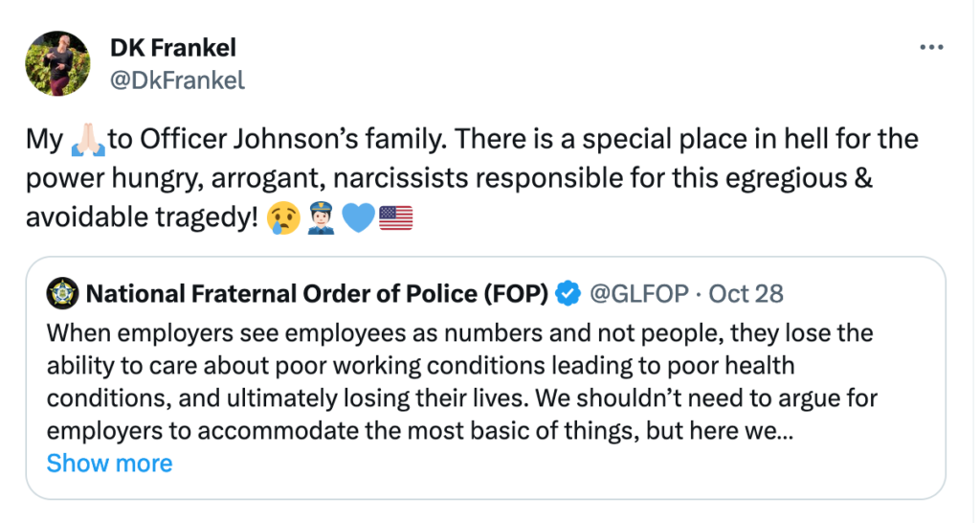Open the Oct 28 timestamp

[746, 294]
